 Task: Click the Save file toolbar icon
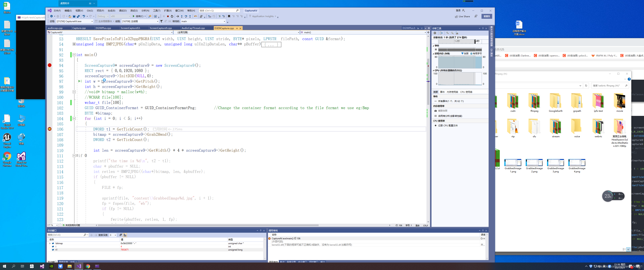click(74, 16)
